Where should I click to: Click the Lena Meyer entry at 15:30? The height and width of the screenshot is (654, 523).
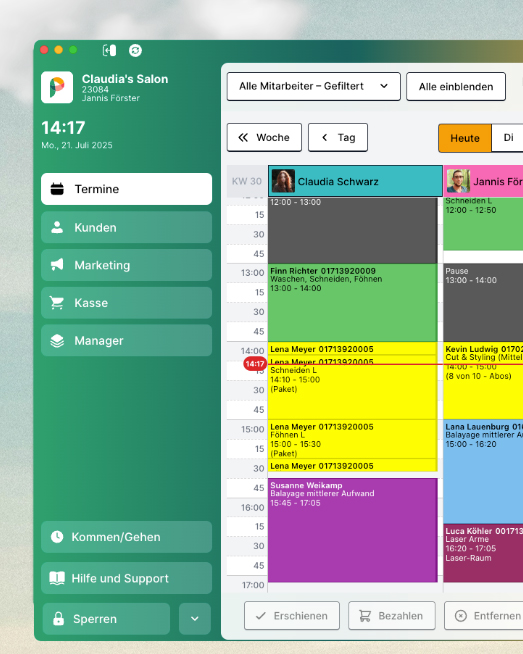click(352, 465)
